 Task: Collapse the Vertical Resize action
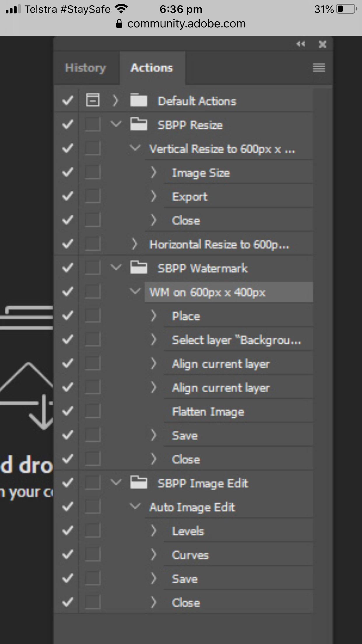[x=135, y=148]
